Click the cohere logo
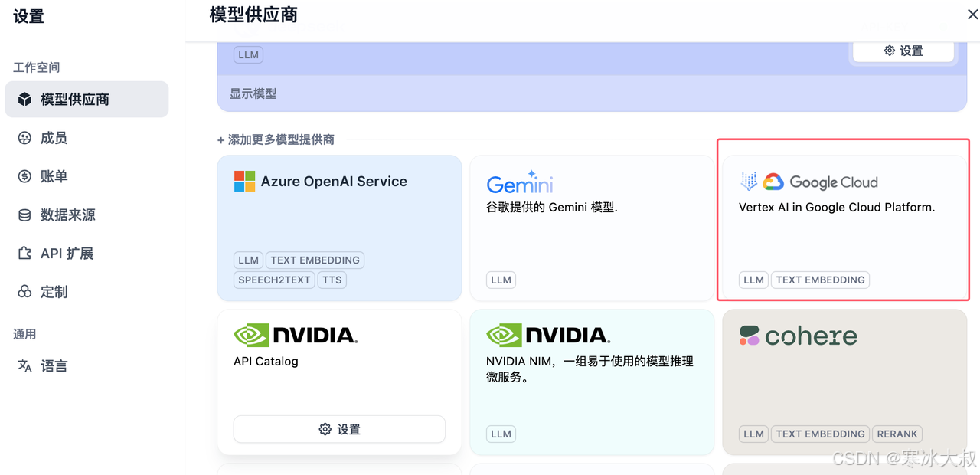Screen dimensions: 980x475 point(798,336)
